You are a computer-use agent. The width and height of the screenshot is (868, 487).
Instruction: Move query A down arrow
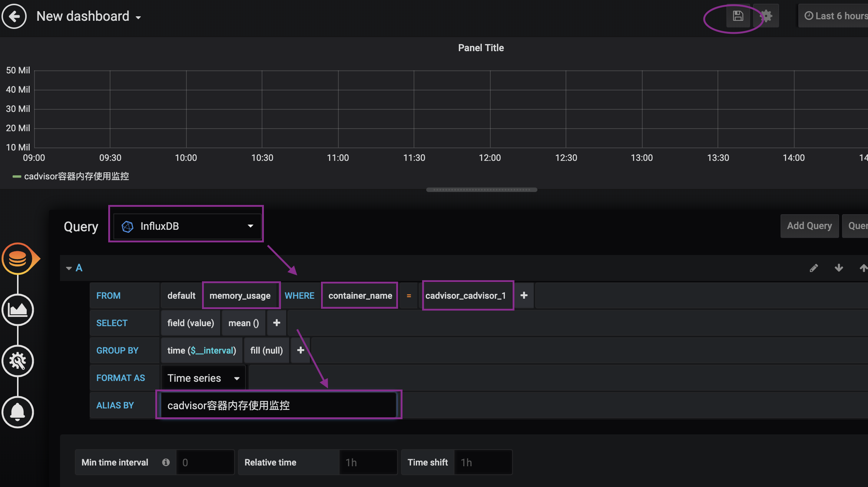point(839,268)
